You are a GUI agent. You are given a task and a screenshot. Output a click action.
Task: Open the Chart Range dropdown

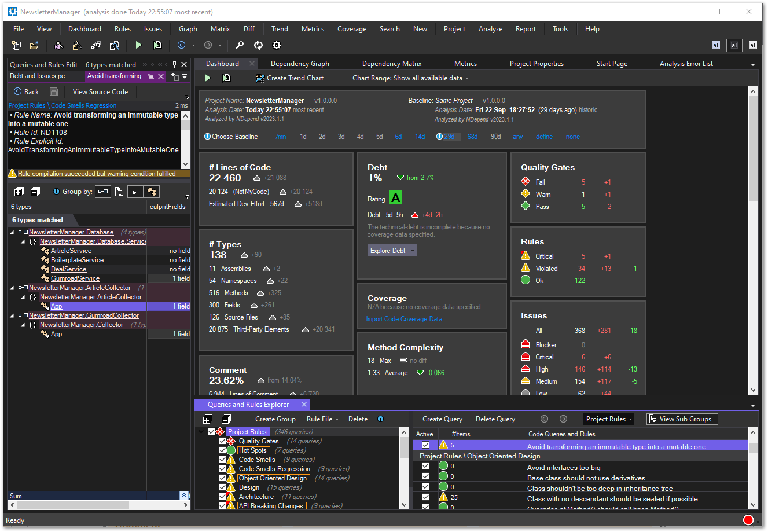coord(411,78)
